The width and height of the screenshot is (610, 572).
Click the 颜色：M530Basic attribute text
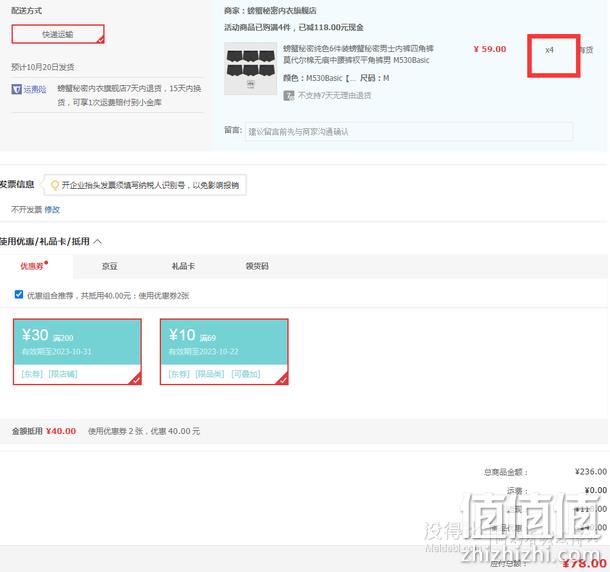[x=318, y=78]
